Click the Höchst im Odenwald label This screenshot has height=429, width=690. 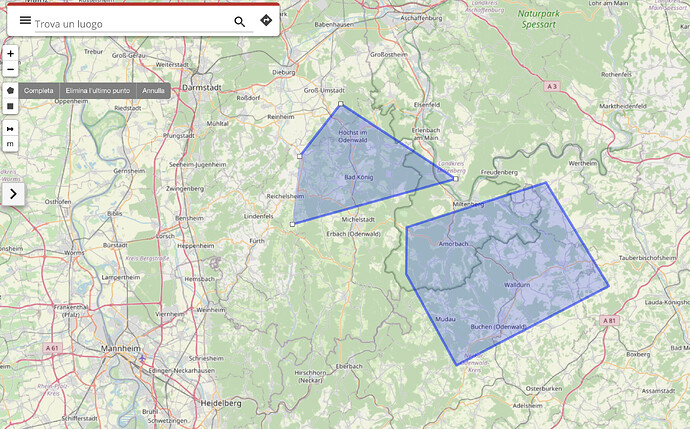point(352,136)
